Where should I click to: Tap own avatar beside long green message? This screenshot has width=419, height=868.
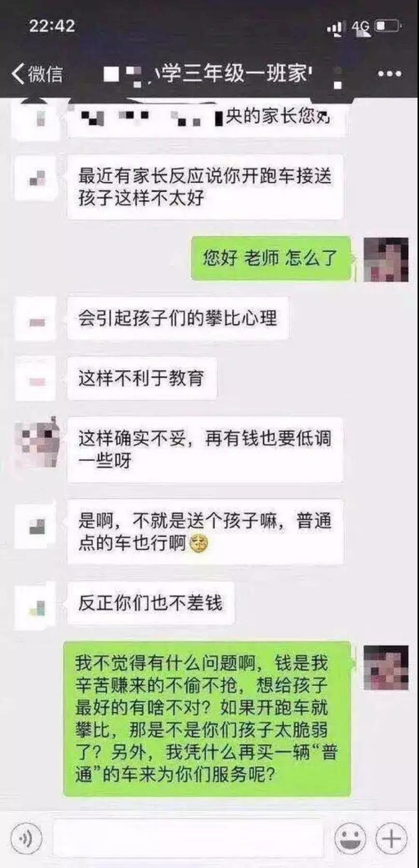coord(386,667)
